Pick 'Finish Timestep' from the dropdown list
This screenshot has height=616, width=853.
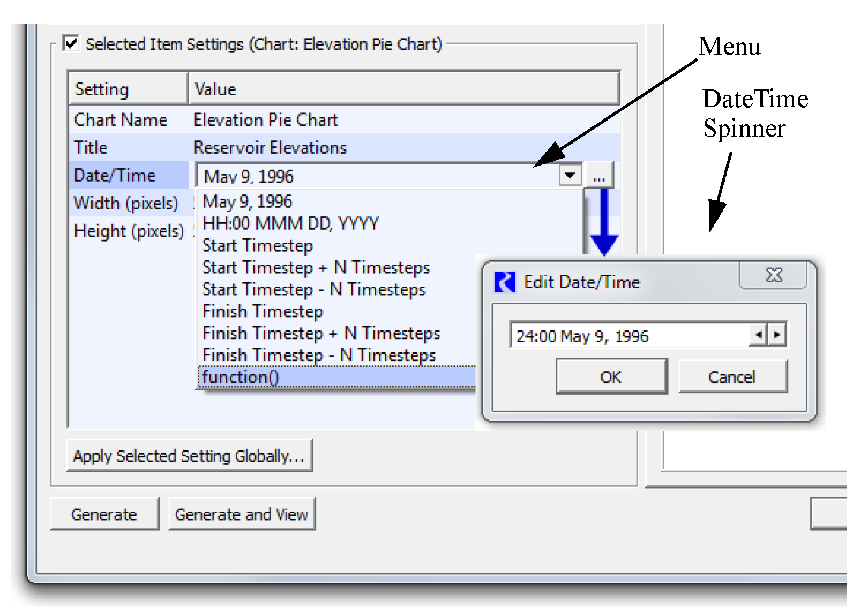click(263, 311)
